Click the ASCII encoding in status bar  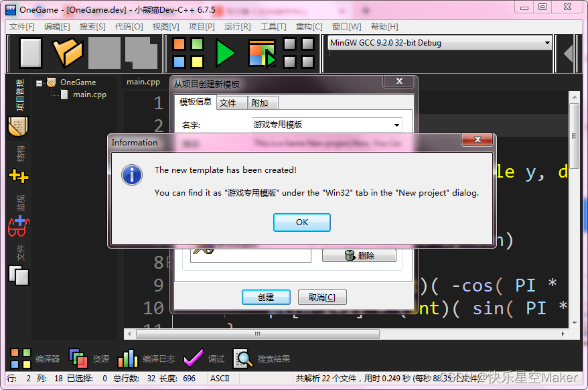pos(220,379)
